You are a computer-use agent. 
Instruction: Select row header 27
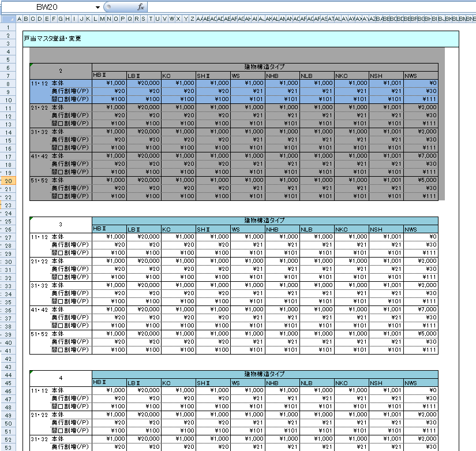pos(8,238)
